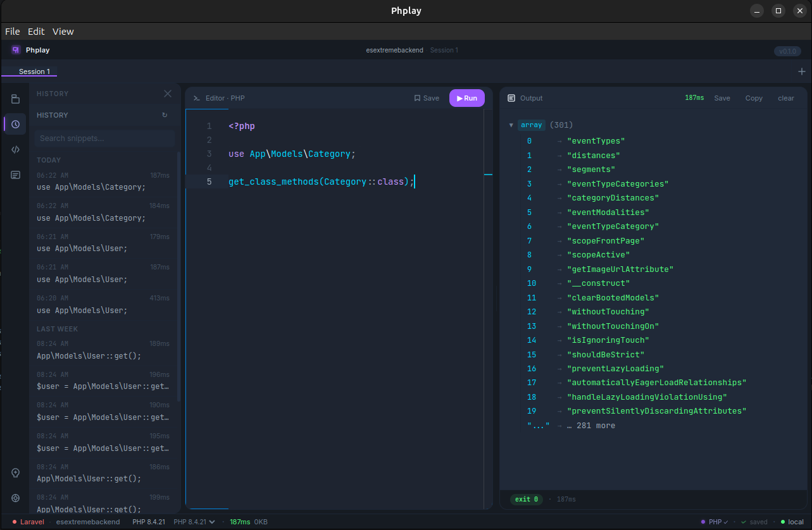Click the history panel scrollbar

click(178, 276)
